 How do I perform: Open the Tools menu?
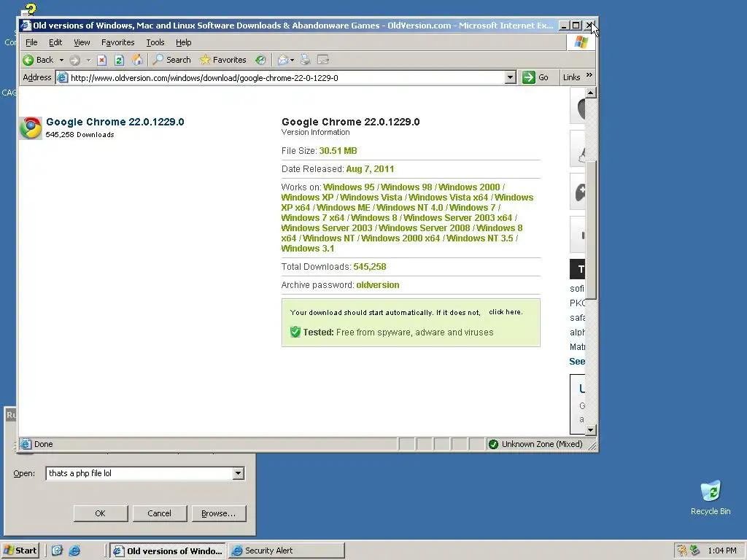click(155, 42)
